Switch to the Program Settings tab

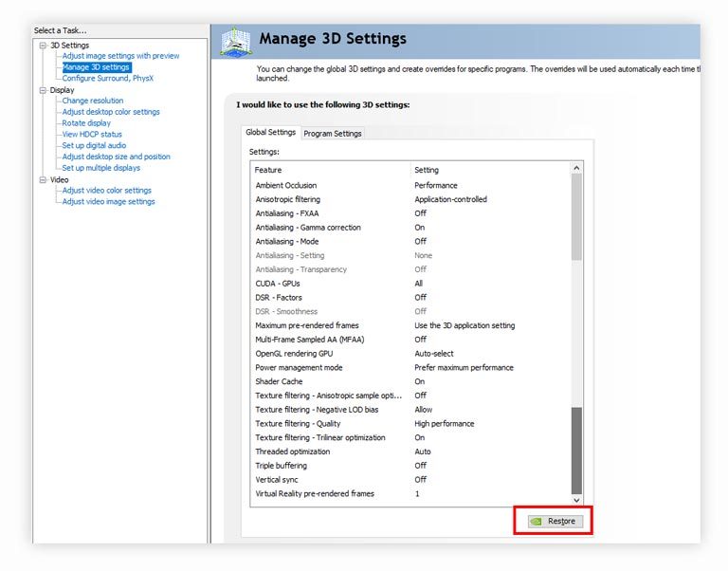(x=333, y=134)
